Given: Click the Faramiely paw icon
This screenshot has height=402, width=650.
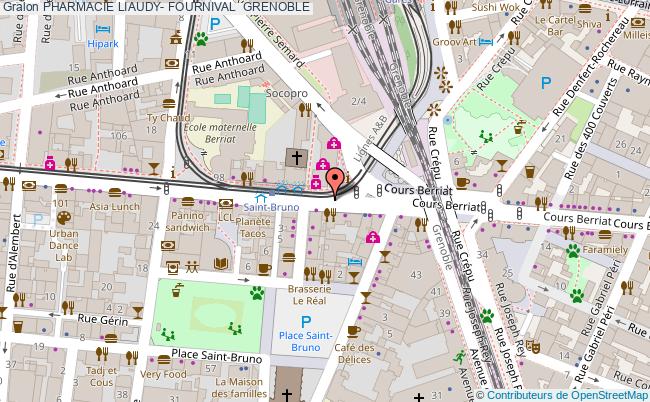Looking at the screenshot, I should (x=573, y=250).
